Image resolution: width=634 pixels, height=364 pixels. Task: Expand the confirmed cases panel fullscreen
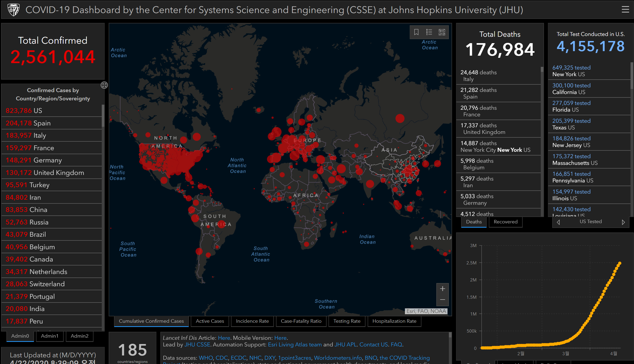click(104, 85)
